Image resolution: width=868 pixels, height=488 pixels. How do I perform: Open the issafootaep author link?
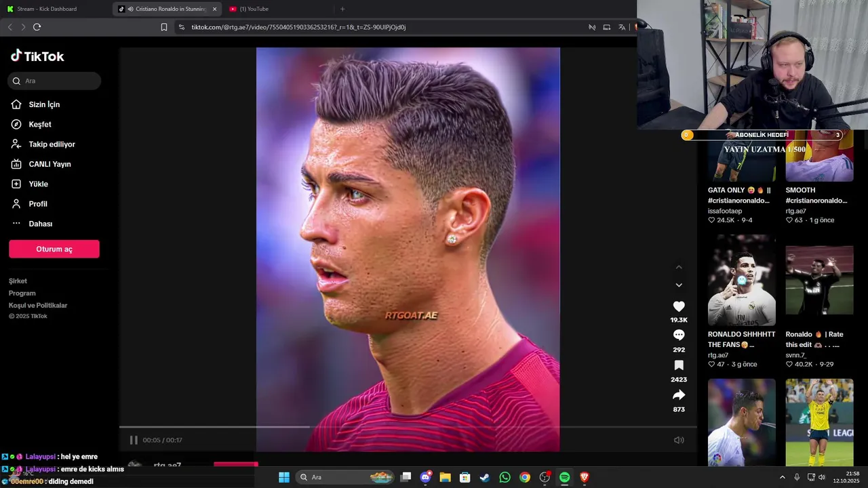(725, 211)
